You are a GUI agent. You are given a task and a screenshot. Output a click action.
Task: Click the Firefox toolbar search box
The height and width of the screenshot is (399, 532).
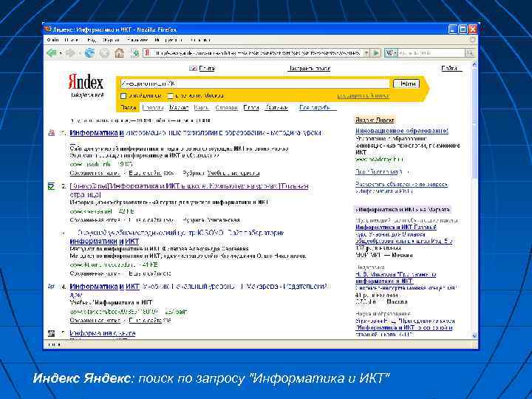(x=432, y=53)
